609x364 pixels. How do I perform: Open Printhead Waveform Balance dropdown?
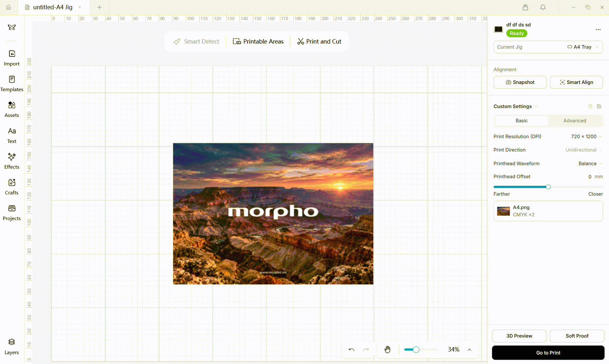(590, 164)
